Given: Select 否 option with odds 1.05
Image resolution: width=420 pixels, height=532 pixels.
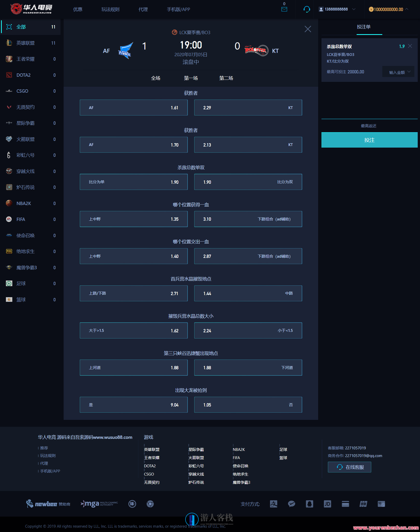Looking at the screenshot, I should coord(248,405).
